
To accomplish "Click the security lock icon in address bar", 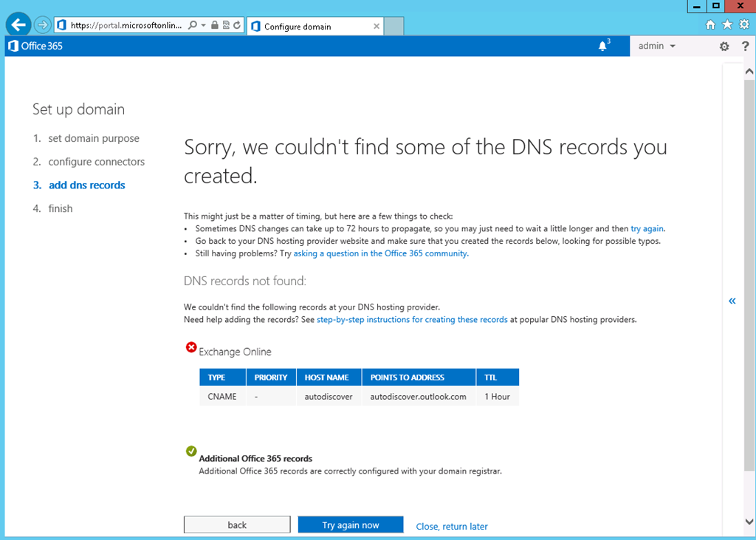I will click(x=215, y=25).
